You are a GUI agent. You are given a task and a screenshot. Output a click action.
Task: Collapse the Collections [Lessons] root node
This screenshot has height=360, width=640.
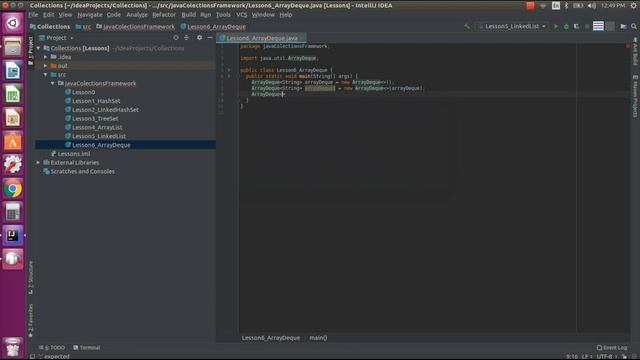click(x=39, y=48)
